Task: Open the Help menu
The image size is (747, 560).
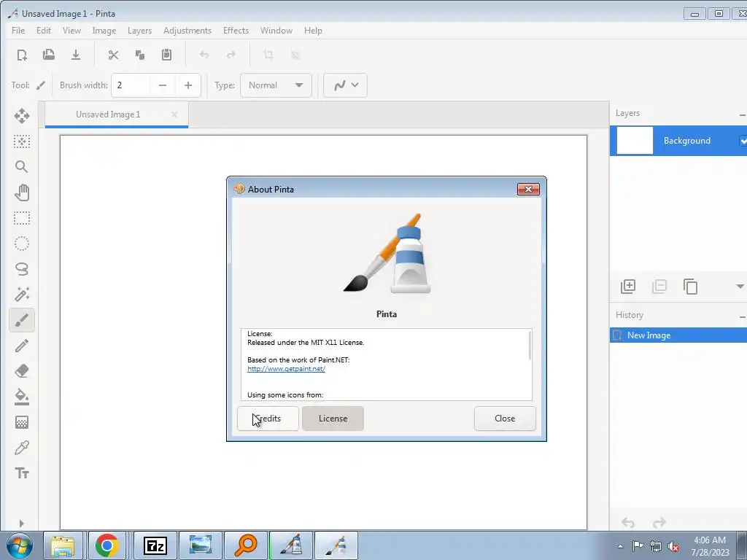Action: click(x=313, y=31)
